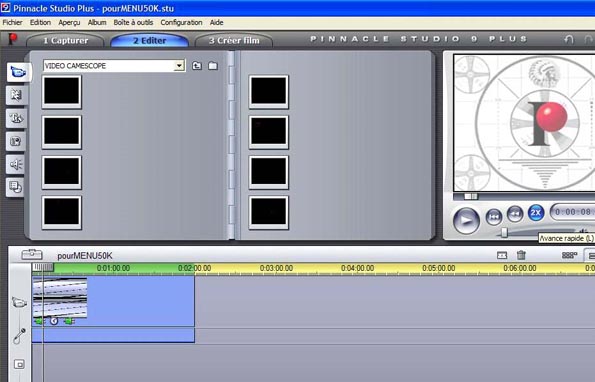
Task: Open the transitions album tab
Action: (17, 95)
